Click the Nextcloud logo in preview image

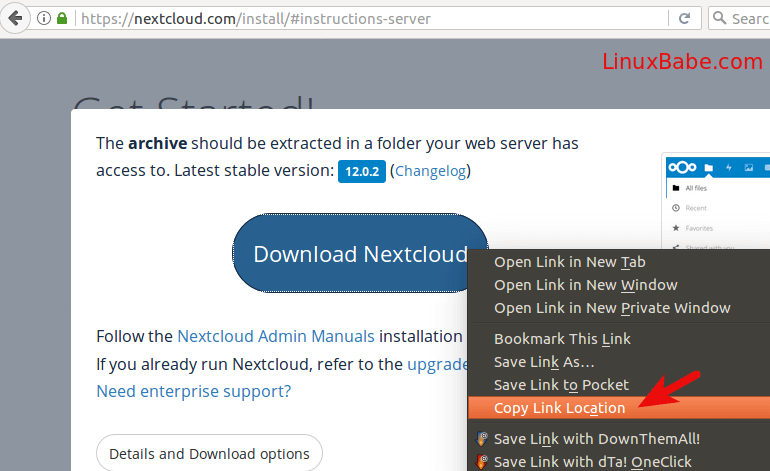click(685, 167)
